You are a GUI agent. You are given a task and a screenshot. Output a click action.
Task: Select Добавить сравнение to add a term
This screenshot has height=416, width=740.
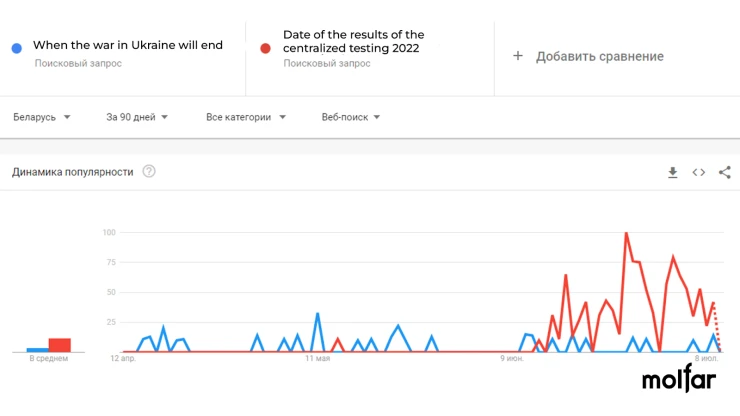(599, 56)
